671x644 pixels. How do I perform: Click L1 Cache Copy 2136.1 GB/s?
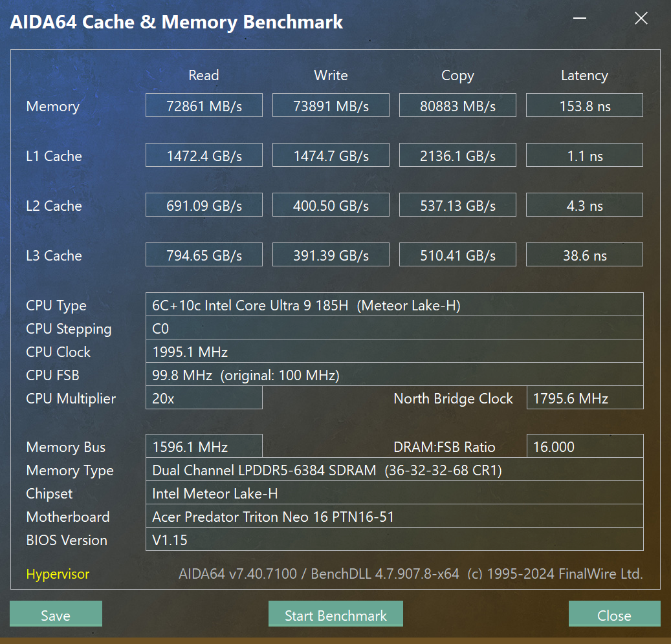[458, 155]
